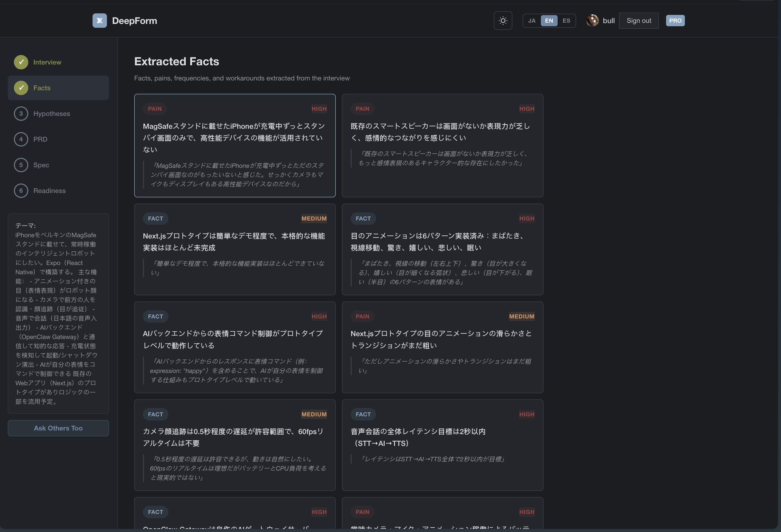The height and width of the screenshot is (532, 781).
Task: Select the MagSafe iPhone standby pain card
Action: (x=234, y=145)
